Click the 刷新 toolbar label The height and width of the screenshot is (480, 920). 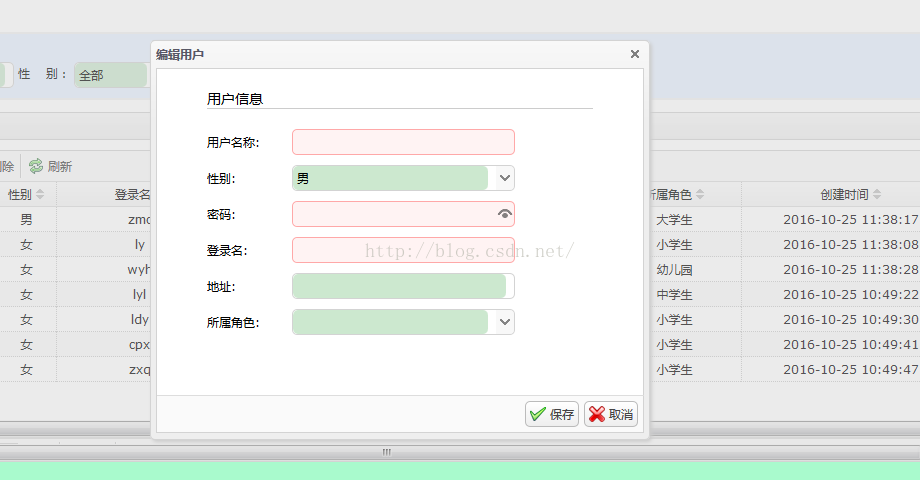[60, 167]
